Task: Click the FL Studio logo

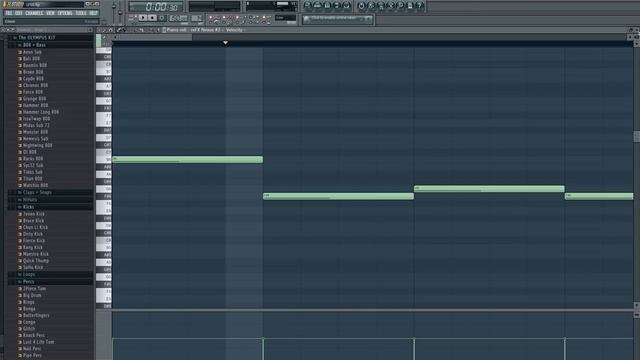Action: coord(13,4)
